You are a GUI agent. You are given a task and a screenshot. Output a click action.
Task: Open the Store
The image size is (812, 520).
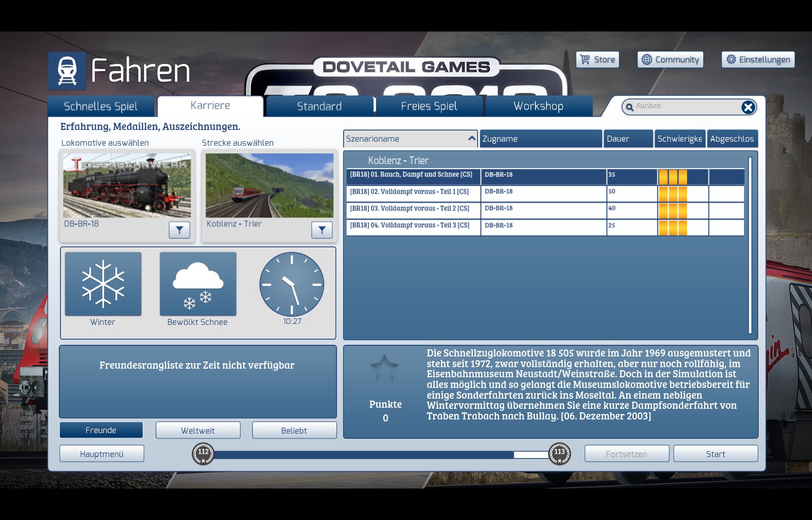(598, 59)
